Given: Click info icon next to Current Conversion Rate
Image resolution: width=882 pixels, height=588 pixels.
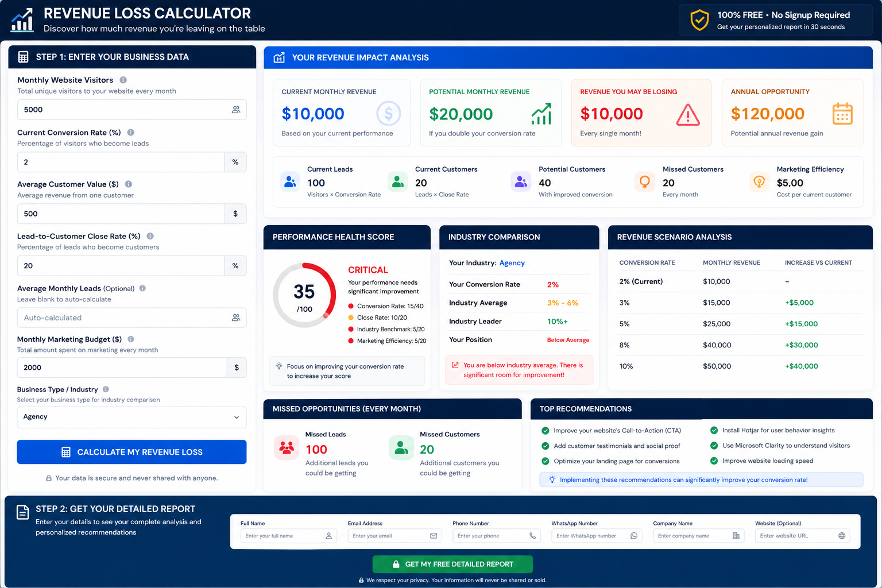Looking at the screenshot, I should tap(131, 132).
